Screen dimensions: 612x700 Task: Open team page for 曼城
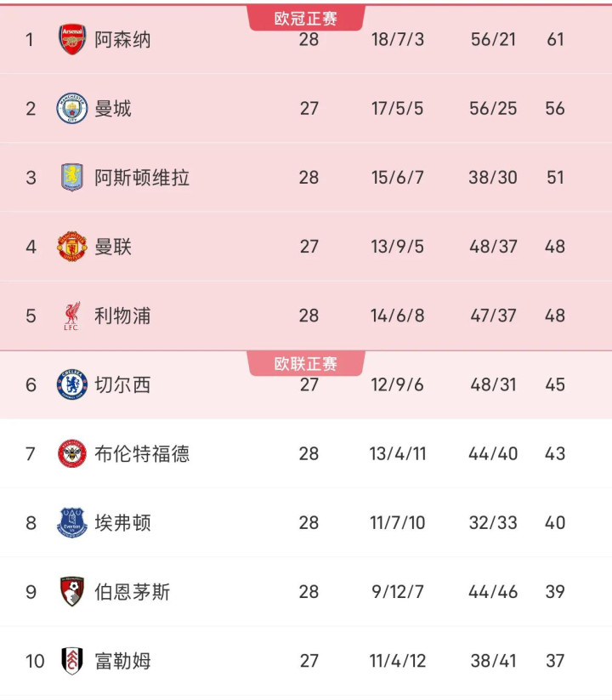click(x=113, y=109)
